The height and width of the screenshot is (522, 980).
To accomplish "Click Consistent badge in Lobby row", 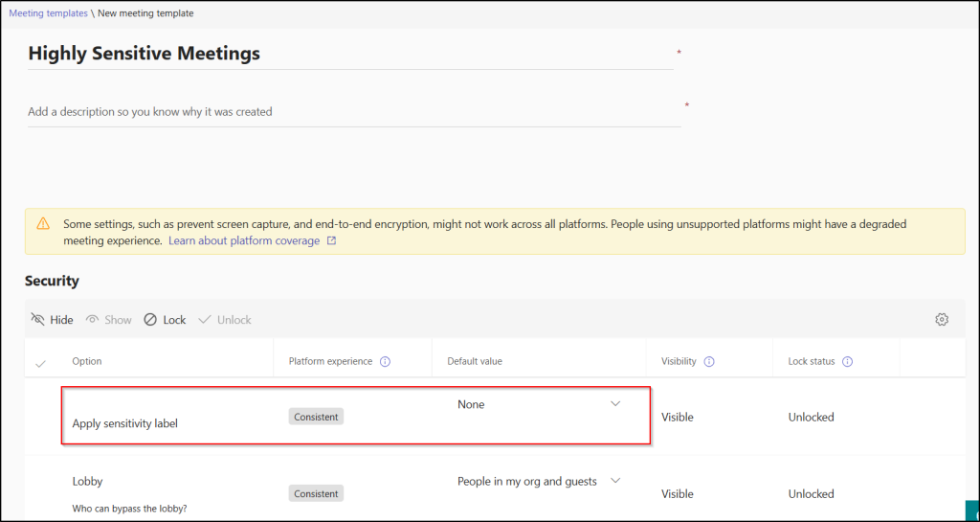I will (x=316, y=494).
